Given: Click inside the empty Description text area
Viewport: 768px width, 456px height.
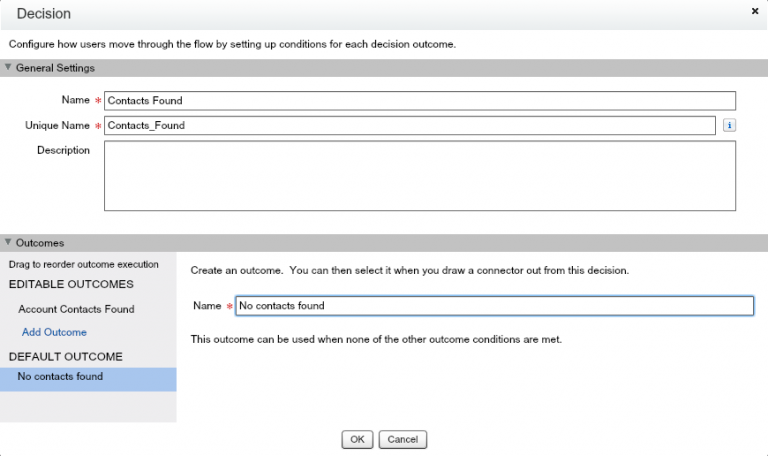Looking at the screenshot, I should point(420,175).
